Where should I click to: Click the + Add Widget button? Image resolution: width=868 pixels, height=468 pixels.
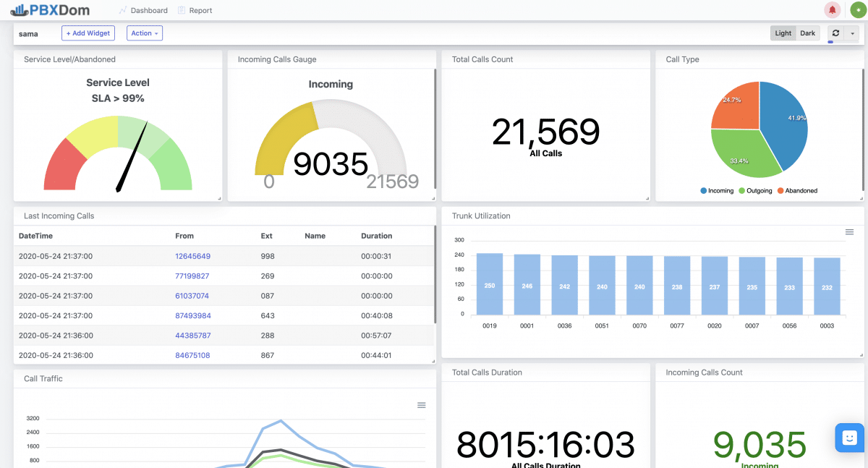(x=88, y=33)
